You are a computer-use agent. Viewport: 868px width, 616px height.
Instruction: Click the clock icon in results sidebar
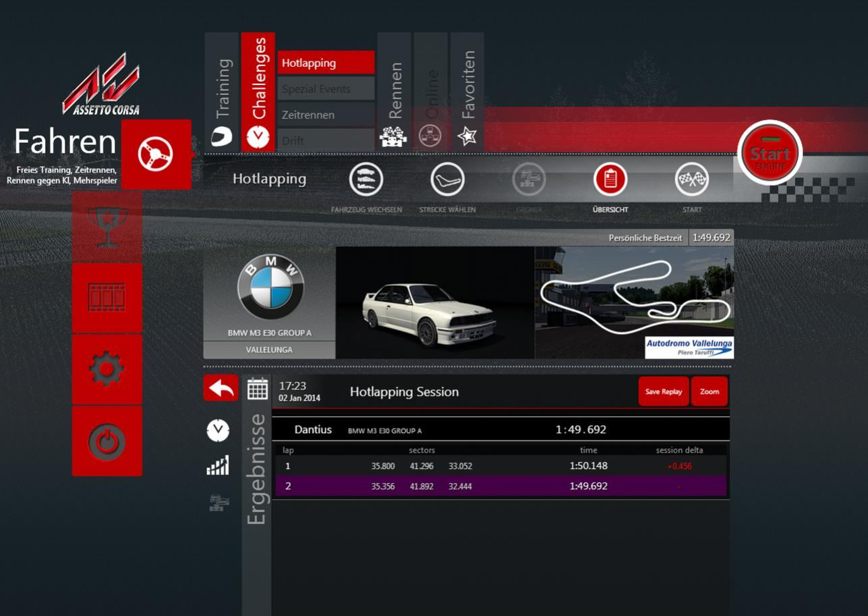pos(218,430)
